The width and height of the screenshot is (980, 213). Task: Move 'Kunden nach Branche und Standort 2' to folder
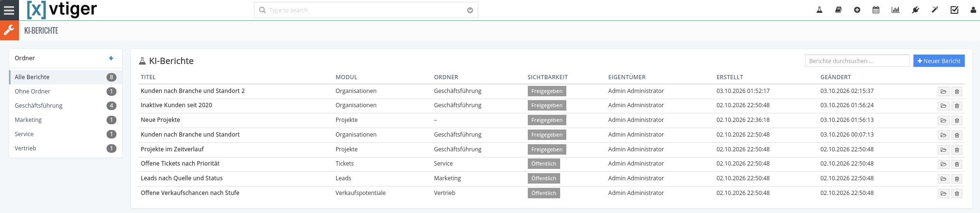pyautogui.click(x=943, y=92)
